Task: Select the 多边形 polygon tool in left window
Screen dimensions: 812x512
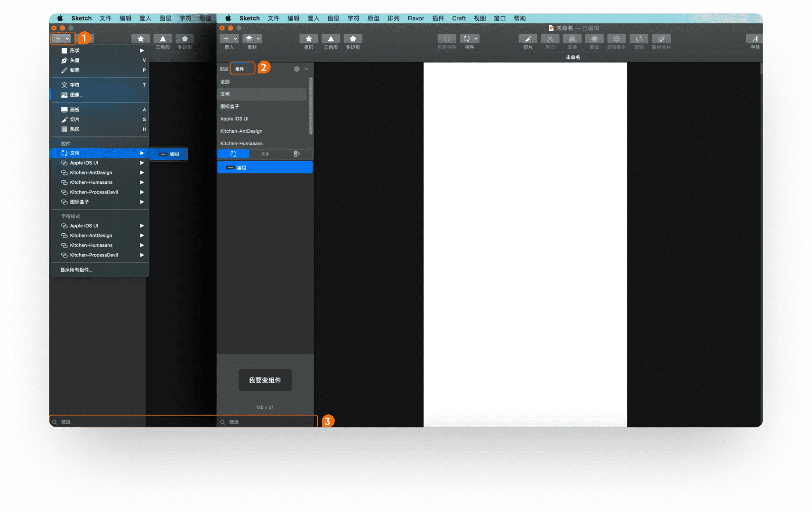Action: (185, 39)
